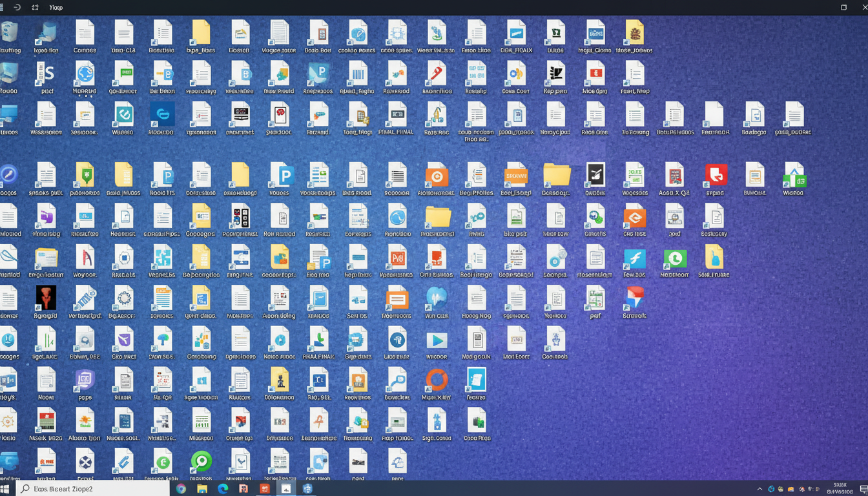Open File Explorer from the taskbar

203,488
